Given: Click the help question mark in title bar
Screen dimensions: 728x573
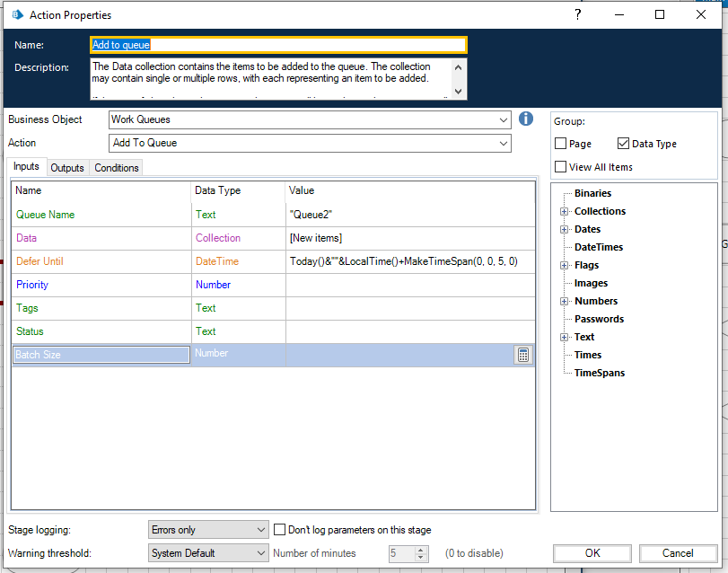Looking at the screenshot, I should 577,14.
